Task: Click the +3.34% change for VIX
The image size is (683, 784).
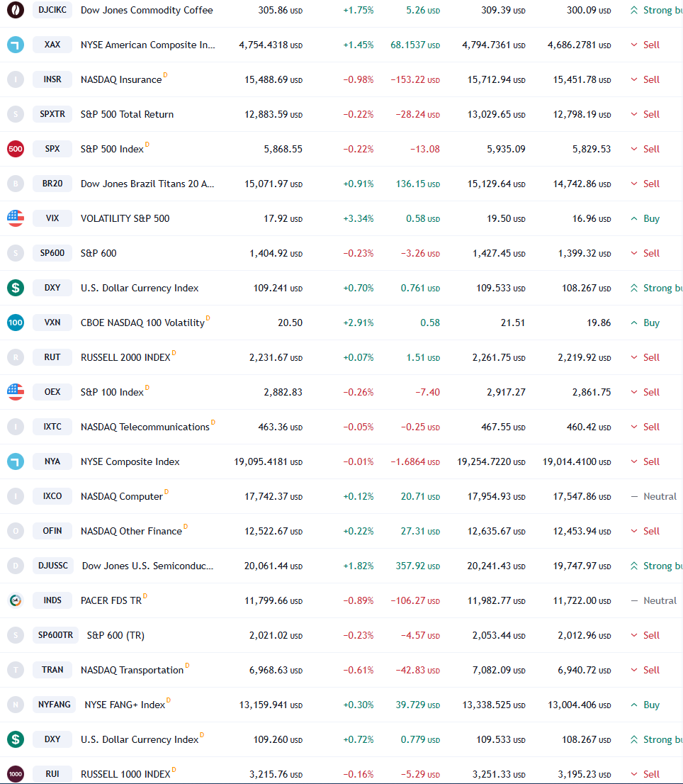Action: tap(359, 218)
